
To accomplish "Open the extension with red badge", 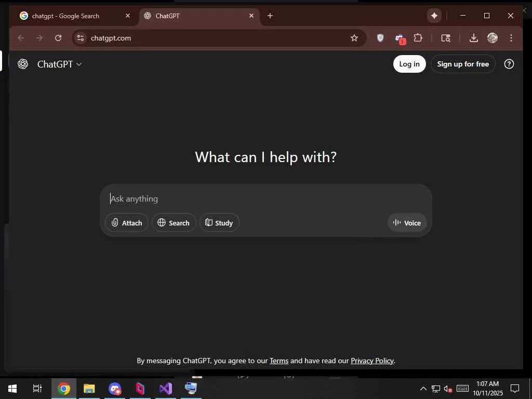I will coord(400,38).
